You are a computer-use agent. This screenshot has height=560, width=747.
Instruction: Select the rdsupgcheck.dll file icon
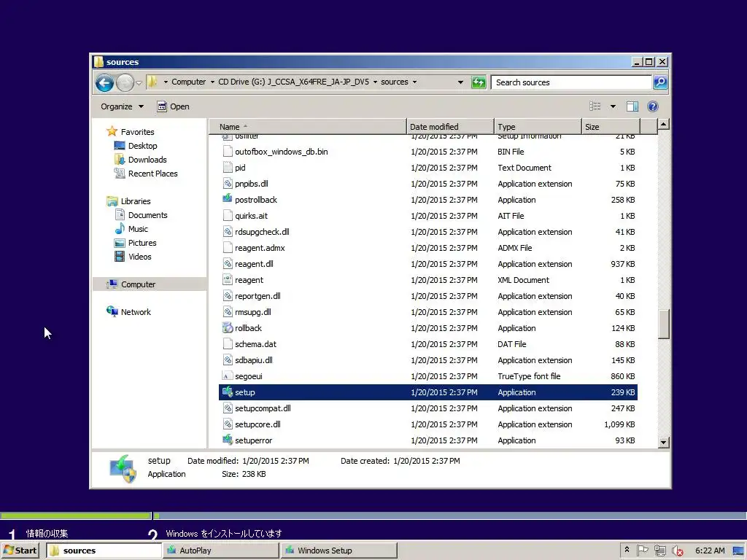pyautogui.click(x=228, y=232)
